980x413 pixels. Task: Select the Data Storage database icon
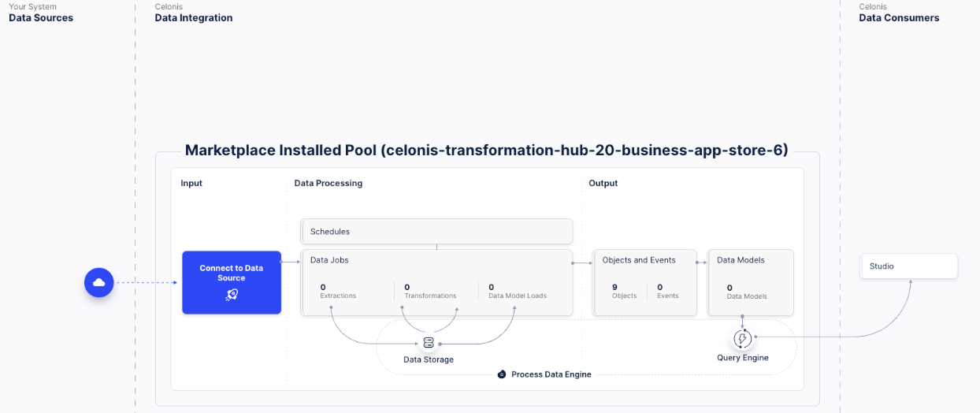pos(429,343)
